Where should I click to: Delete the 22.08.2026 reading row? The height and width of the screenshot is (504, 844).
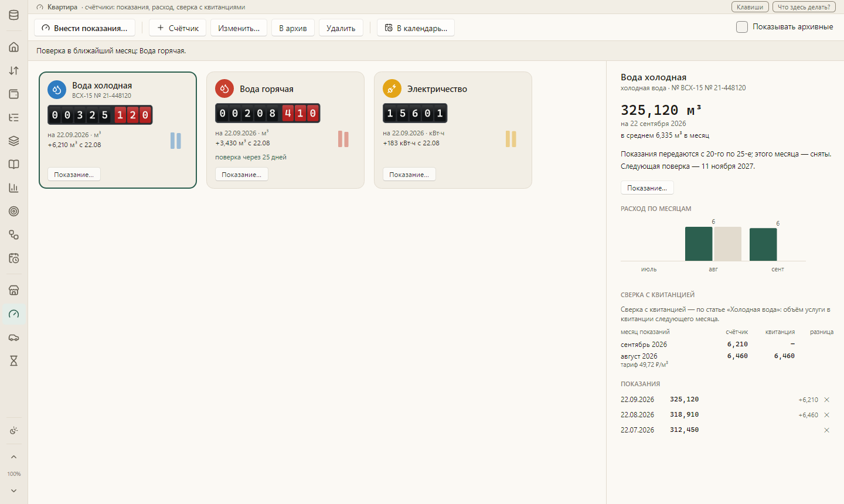click(x=827, y=415)
